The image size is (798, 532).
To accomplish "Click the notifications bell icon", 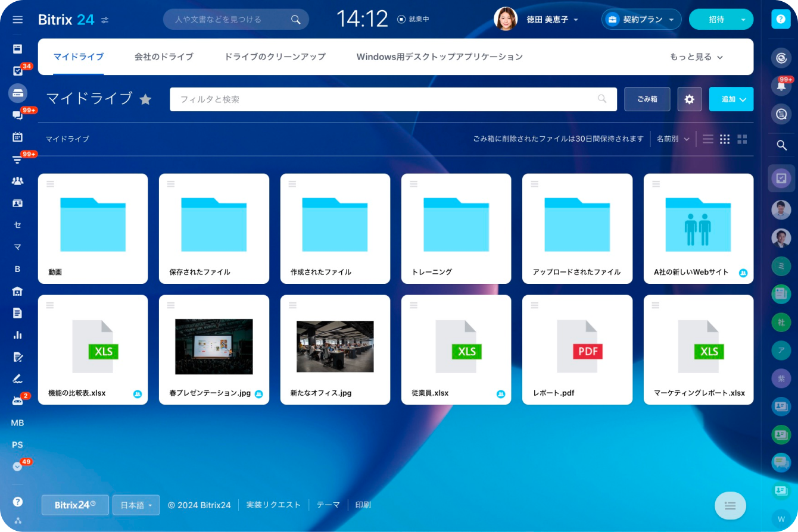I will 781,86.
